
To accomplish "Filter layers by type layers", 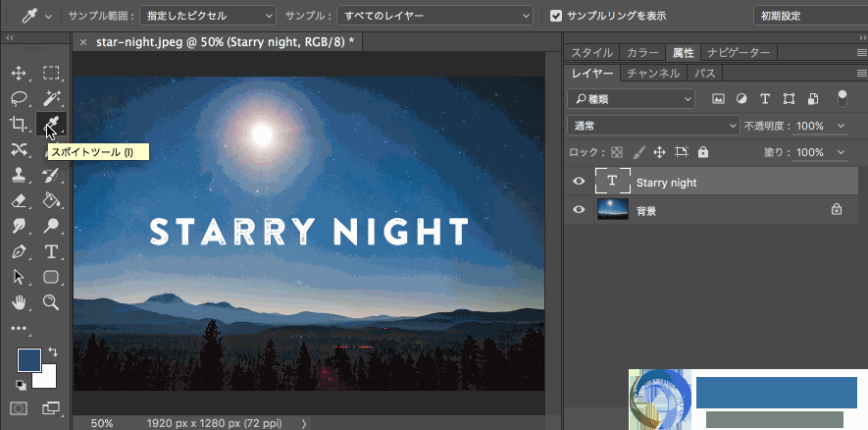I will (765, 99).
